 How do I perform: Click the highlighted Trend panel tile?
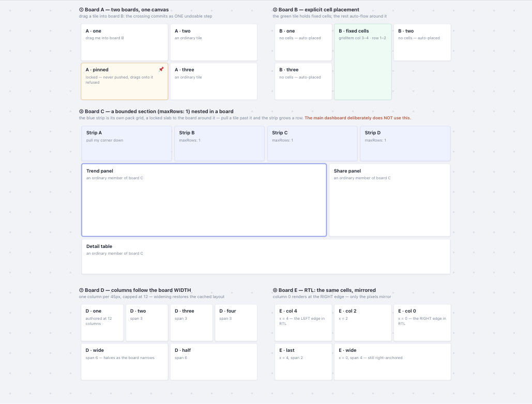tap(204, 200)
